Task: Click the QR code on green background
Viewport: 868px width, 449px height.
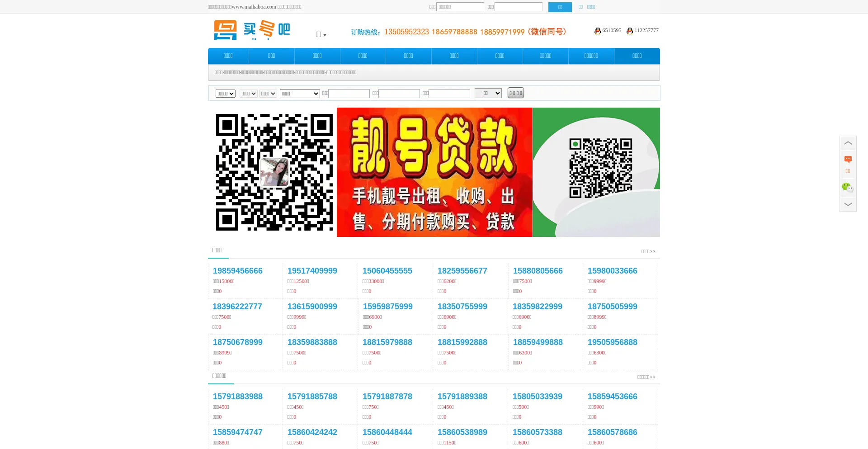Action: (600, 168)
